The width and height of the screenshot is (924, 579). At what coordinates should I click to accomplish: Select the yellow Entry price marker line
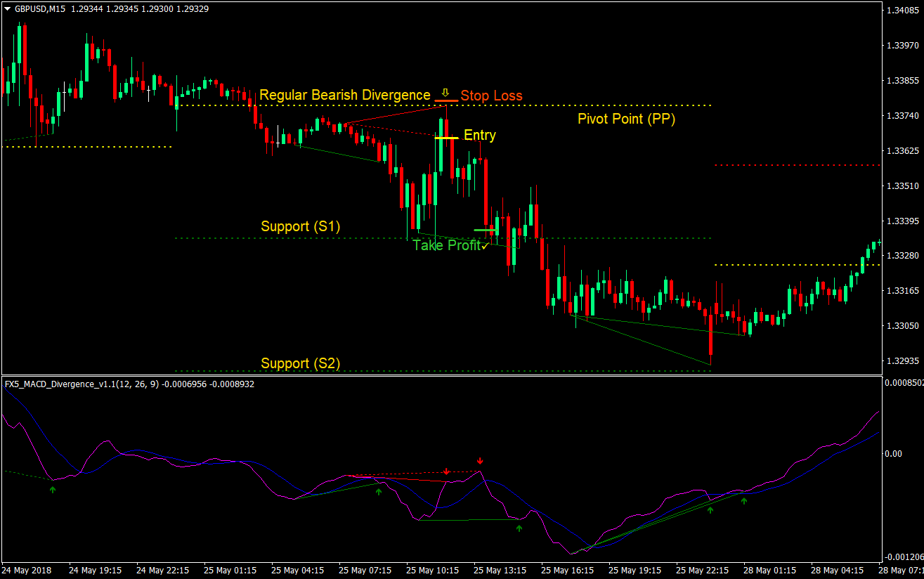[x=448, y=137]
